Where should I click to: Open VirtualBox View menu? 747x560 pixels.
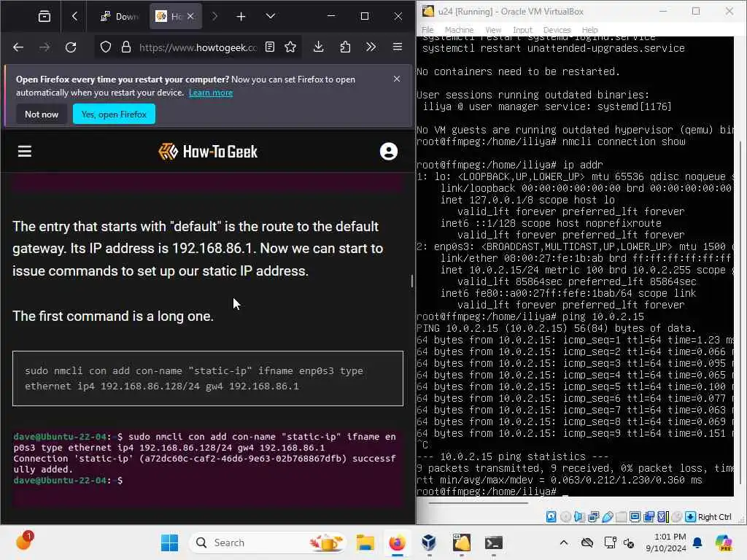click(x=493, y=29)
